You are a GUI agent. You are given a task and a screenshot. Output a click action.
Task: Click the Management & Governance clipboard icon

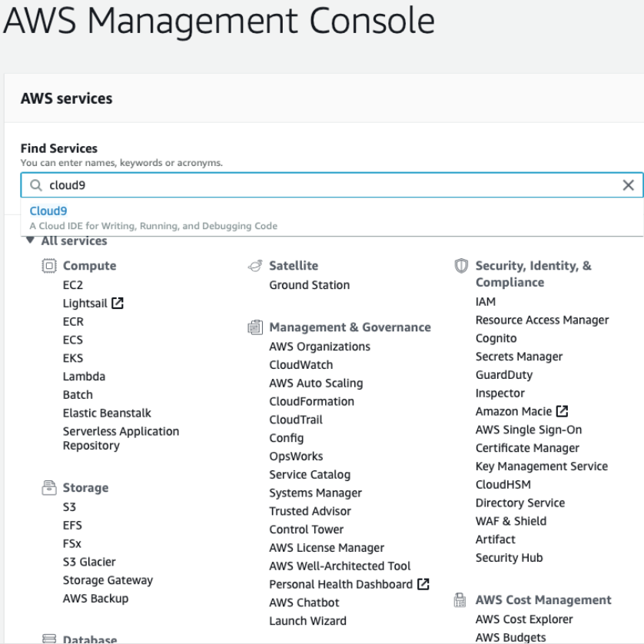point(255,327)
